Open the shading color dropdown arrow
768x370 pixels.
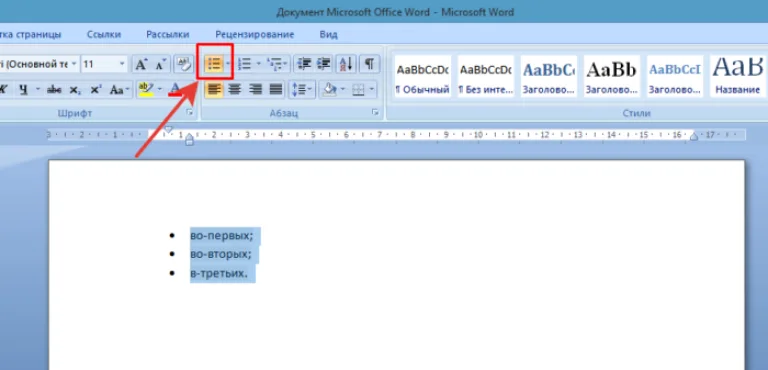[x=343, y=89]
